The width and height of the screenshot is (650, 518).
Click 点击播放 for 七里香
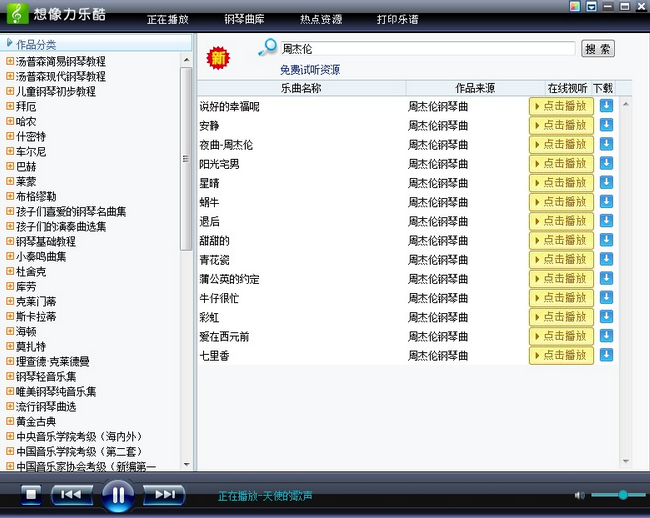(x=561, y=355)
